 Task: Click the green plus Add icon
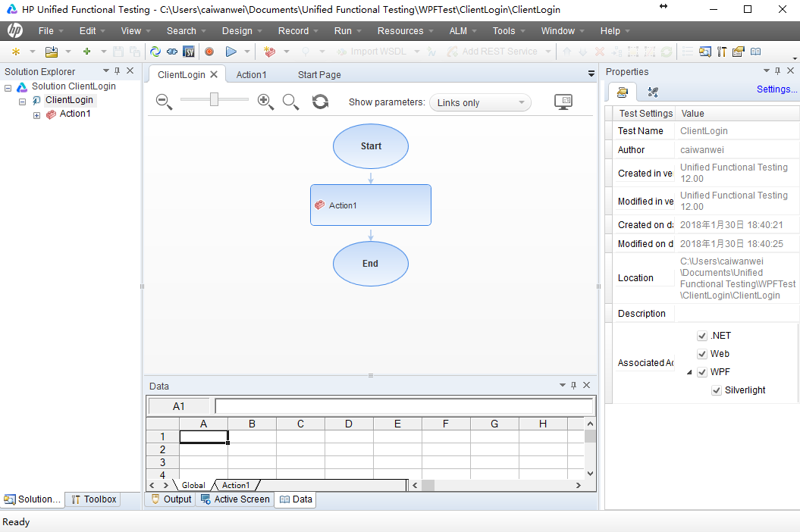[86, 52]
